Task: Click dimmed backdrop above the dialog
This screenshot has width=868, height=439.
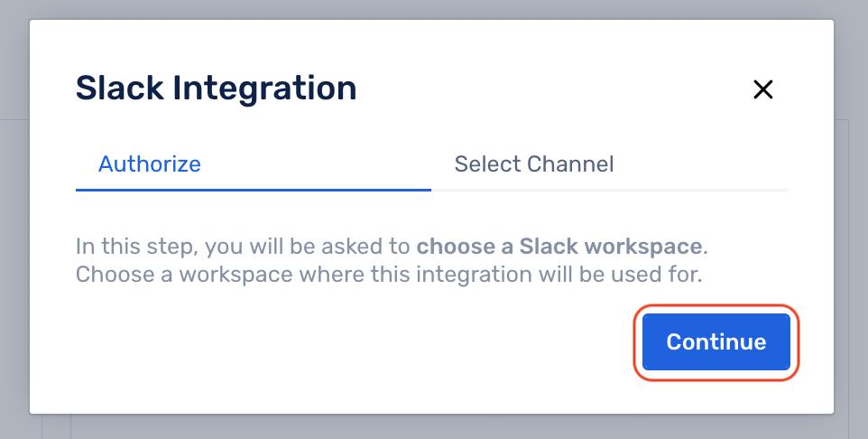Action: pyautogui.click(x=432, y=9)
